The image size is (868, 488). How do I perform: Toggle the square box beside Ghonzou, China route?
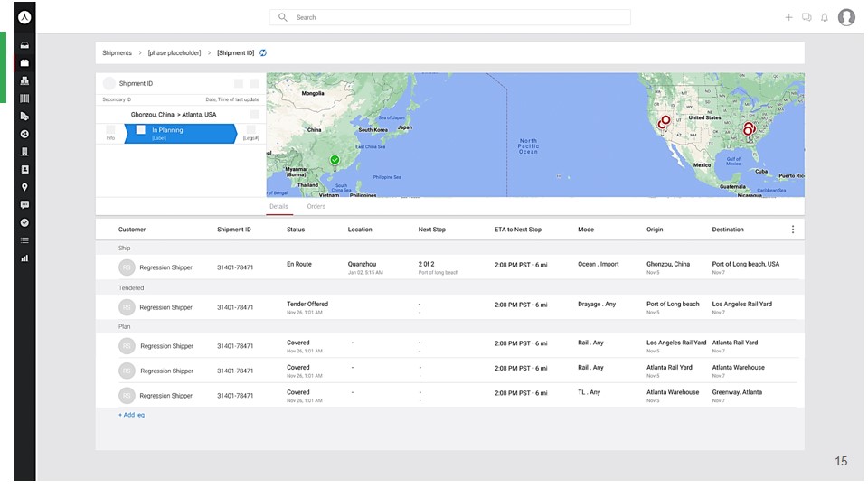click(x=255, y=115)
